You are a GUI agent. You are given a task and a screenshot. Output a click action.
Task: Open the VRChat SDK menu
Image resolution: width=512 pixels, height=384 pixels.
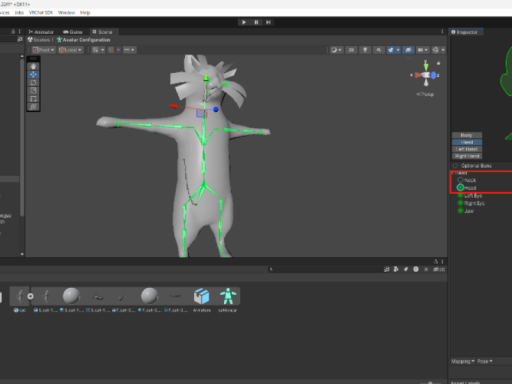pyautogui.click(x=41, y=12)
